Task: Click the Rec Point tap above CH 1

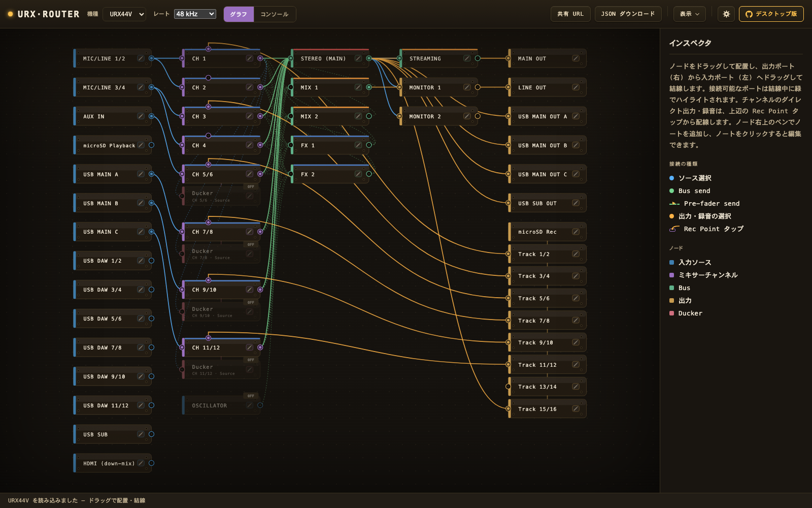Action: [x=208, y=49]
